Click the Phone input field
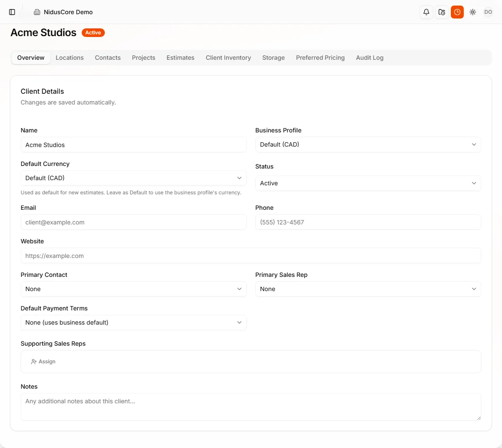The image size is (502, 448). 368,222
